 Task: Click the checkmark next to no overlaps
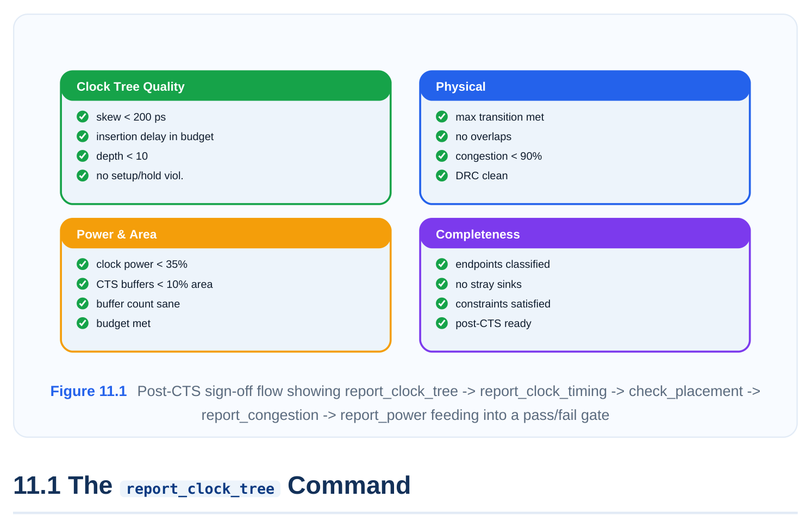tap(442, 136)
